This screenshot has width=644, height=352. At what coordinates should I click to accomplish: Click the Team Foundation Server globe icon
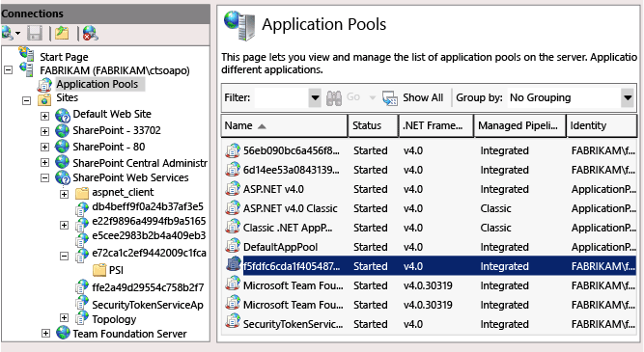pyautogui.click(x=63, y=333)
